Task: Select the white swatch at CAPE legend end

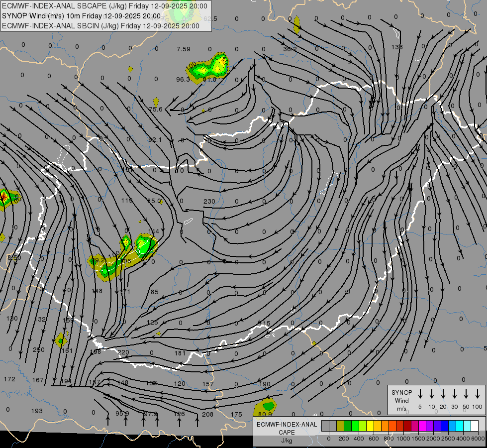Action: [x=474, y=426]
